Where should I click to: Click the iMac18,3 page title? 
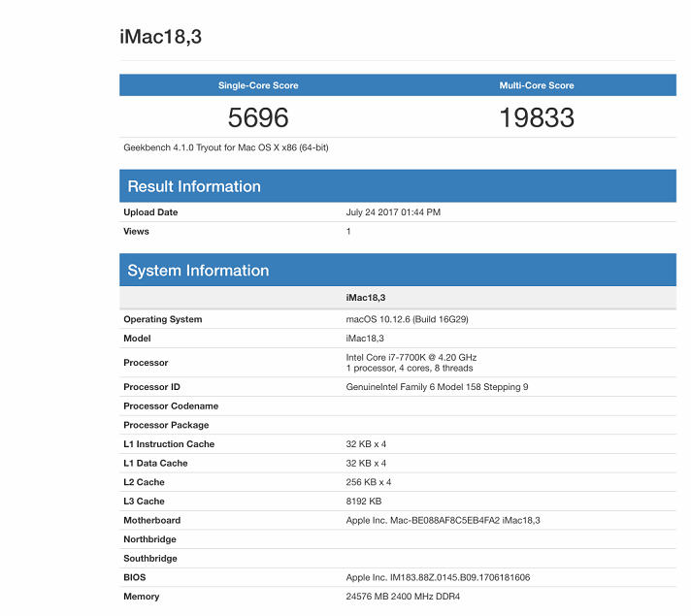pyautogui.click(x=160, y=37)
